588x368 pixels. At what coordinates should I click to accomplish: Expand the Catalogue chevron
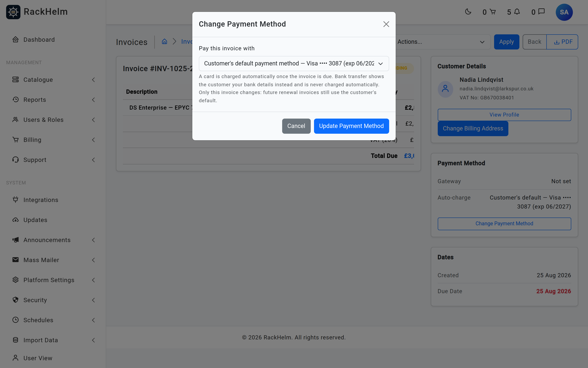tap(94, 80)
